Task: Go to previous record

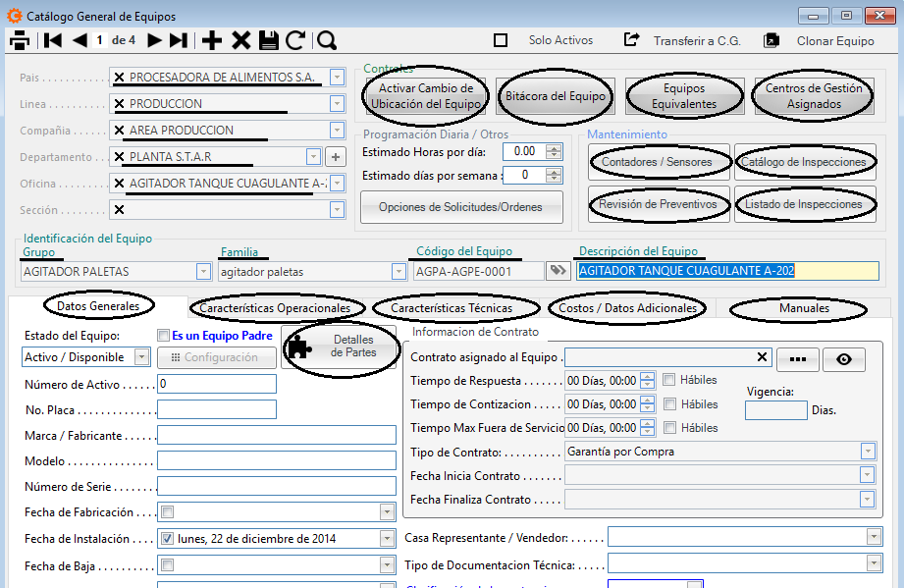Action: click(x=80, y=40)
